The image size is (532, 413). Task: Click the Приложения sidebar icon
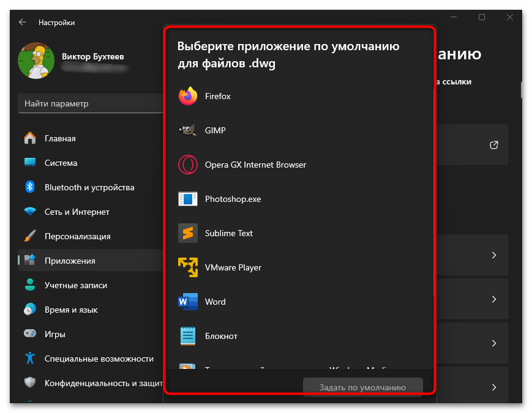[30, 260]
